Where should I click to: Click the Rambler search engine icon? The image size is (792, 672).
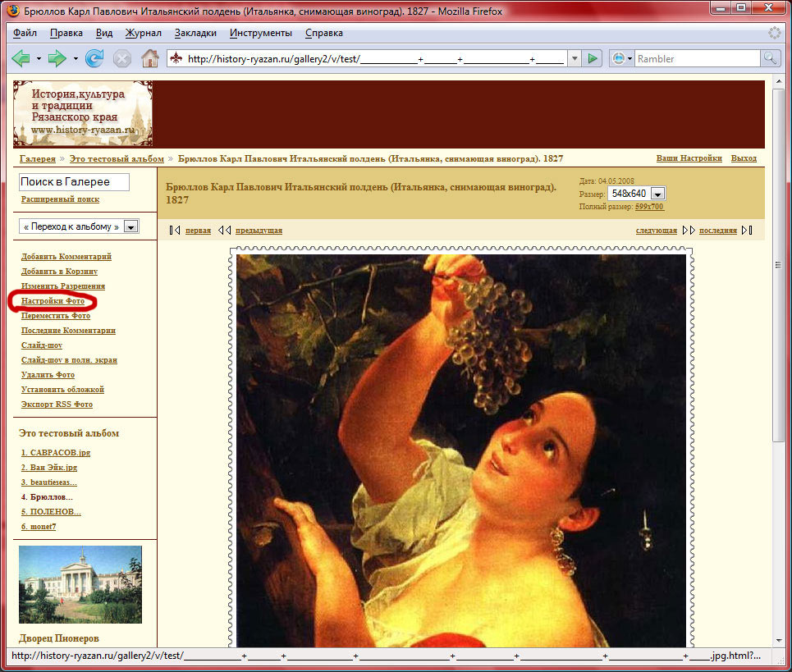[618, 58]
